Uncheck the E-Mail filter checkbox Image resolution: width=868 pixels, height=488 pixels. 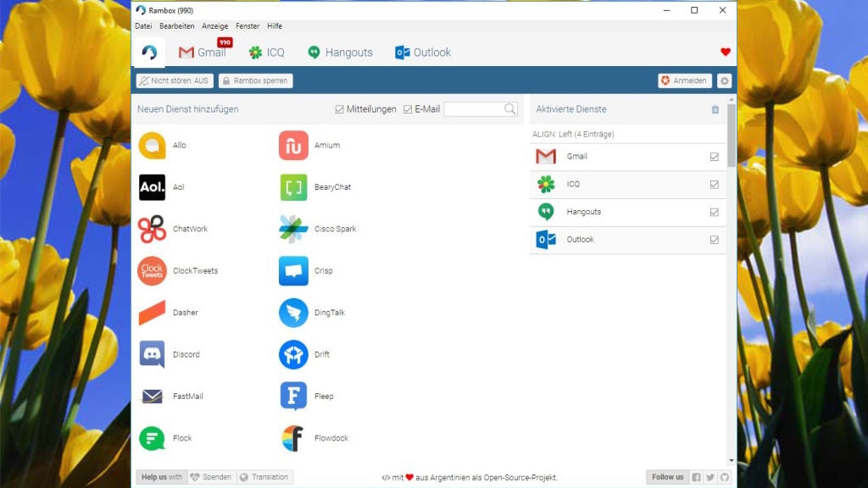pyautogui.click(x=408, y=109)
